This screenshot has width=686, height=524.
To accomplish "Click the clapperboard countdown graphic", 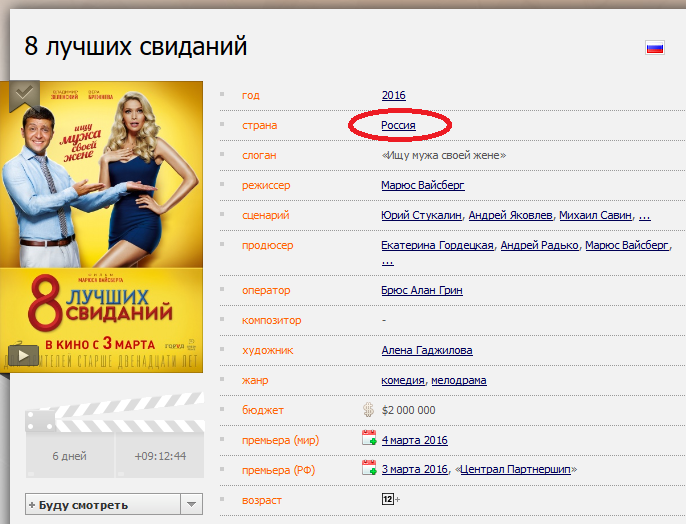I will point(115,435).
